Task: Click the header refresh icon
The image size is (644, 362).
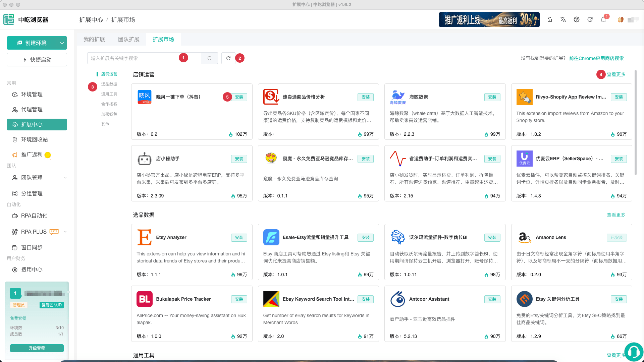Action: [590, 20]
